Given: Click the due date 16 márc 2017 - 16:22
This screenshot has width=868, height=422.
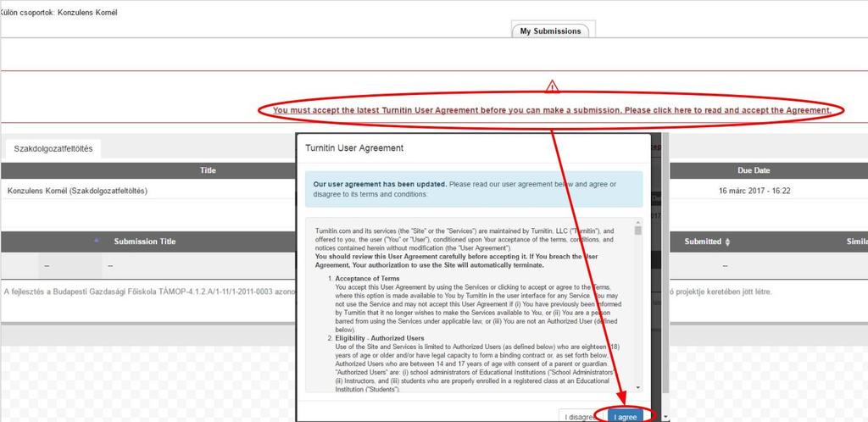Looking at the screenshot, I should [754, 191].
